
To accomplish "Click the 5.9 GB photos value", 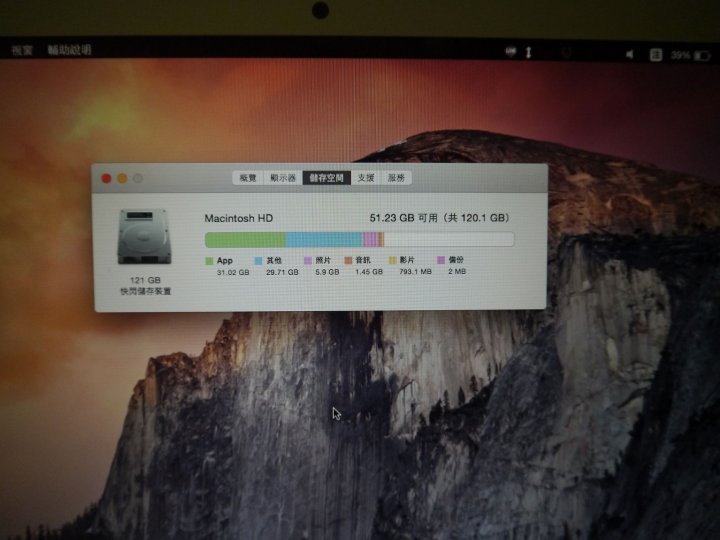I will point(327,272).
